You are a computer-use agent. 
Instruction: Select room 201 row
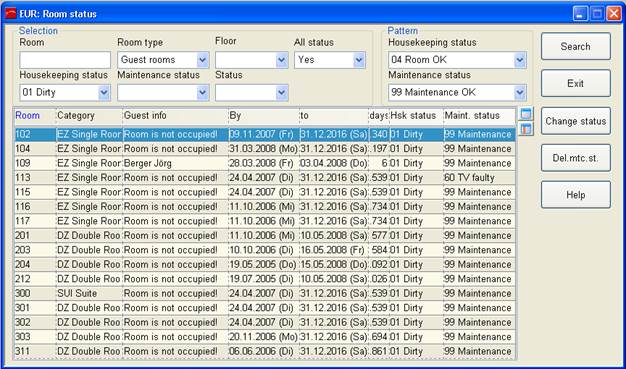tap(265, 236)
